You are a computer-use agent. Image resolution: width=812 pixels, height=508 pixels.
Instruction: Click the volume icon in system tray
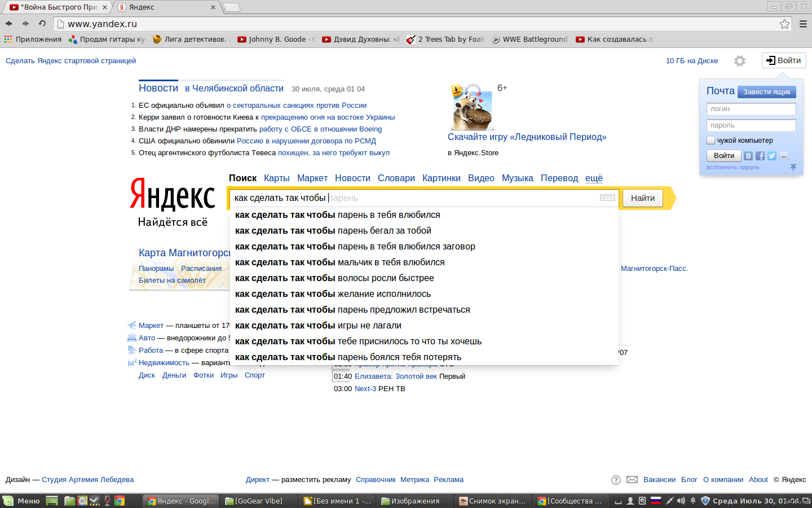coord(681,501)
